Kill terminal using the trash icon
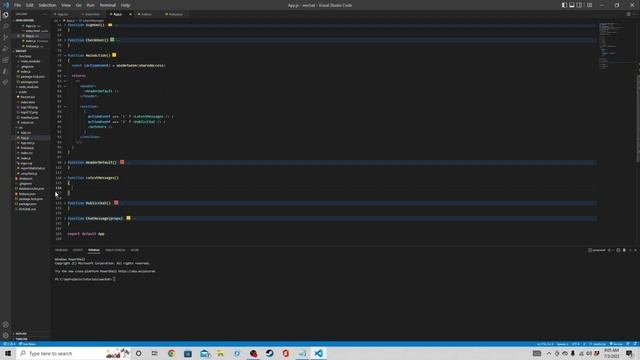Viewport: 640px width, 360px height. coord(624,250)
